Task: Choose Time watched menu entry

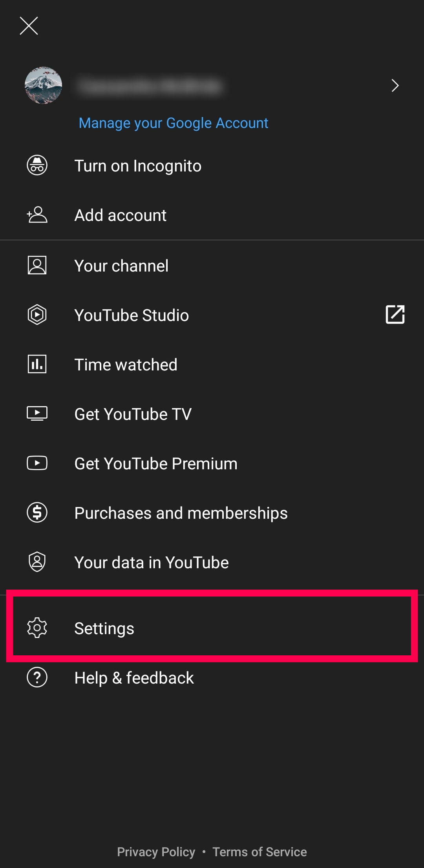Action: (126, 365)
